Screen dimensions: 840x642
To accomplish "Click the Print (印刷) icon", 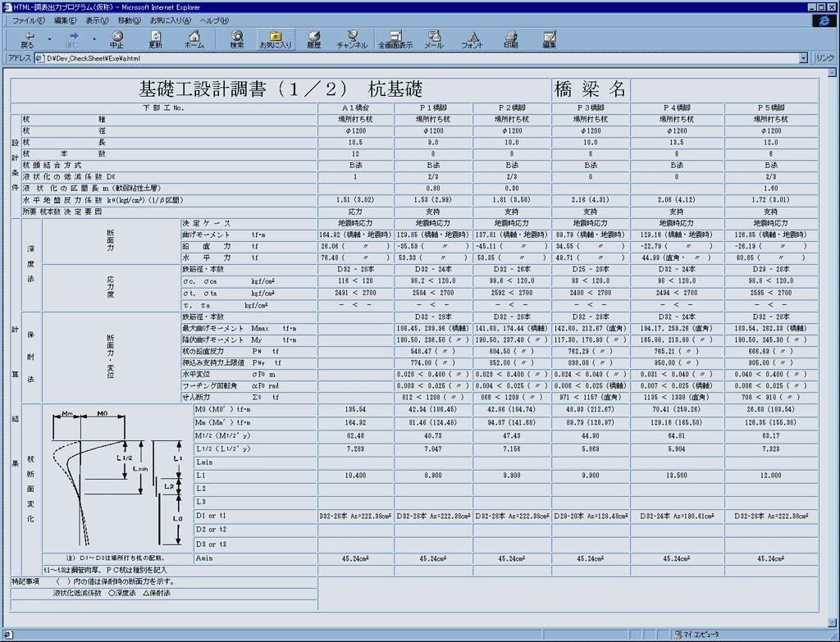I will (510, 39).
